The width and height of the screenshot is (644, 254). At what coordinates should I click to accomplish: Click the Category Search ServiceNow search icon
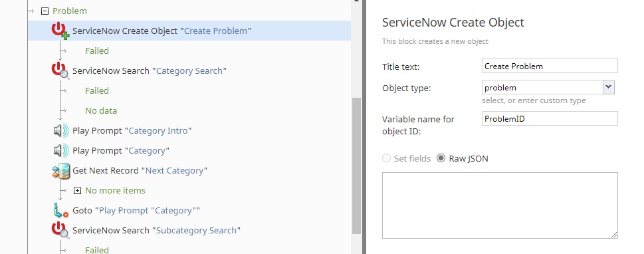(x=60, y=70)
